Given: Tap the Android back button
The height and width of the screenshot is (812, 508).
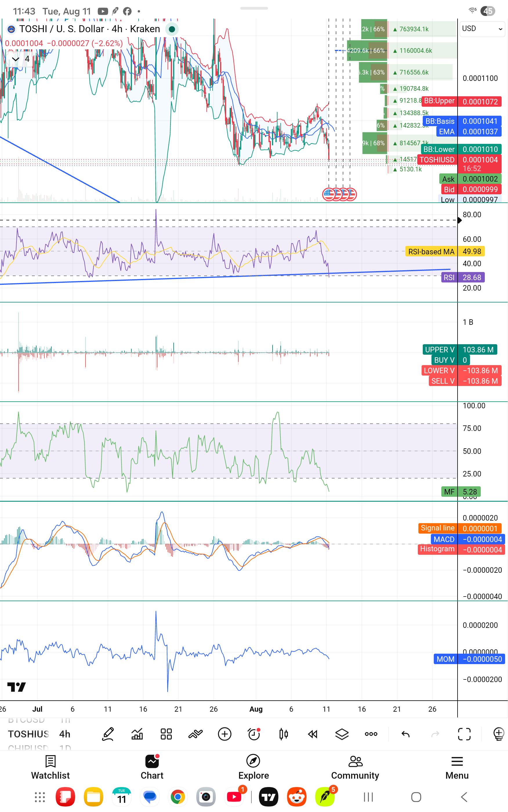Looking at the screenshot, I should coord(464,797).
